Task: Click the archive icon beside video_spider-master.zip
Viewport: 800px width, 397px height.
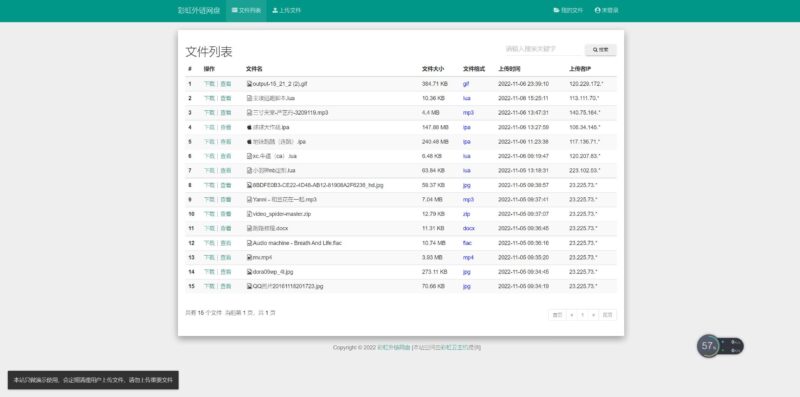Action: [x=249, y=214]
